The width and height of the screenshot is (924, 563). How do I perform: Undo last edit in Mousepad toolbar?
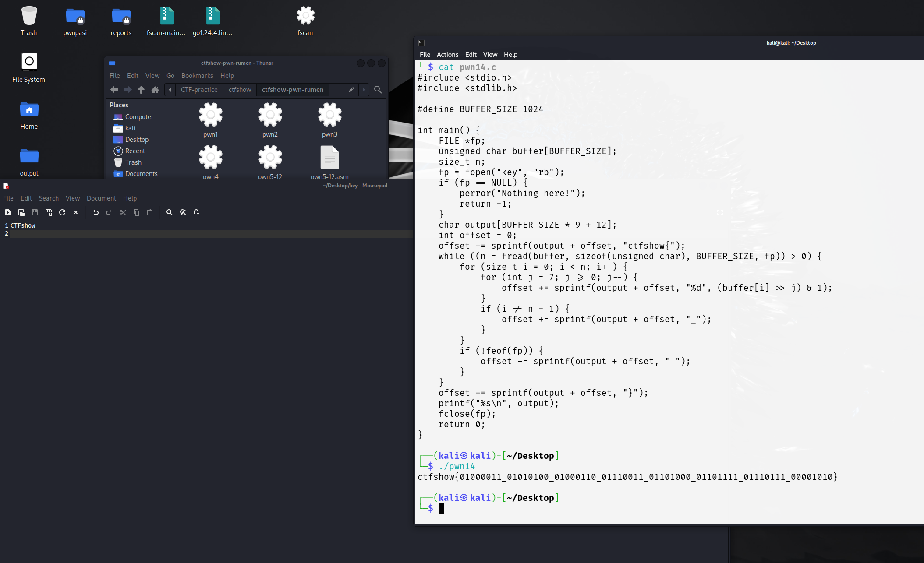pyautogui.click(x=96, y=212)
